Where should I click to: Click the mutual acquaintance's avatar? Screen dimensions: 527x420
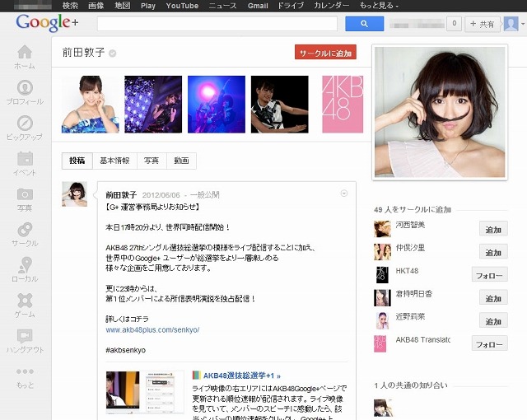click(383, 408)
